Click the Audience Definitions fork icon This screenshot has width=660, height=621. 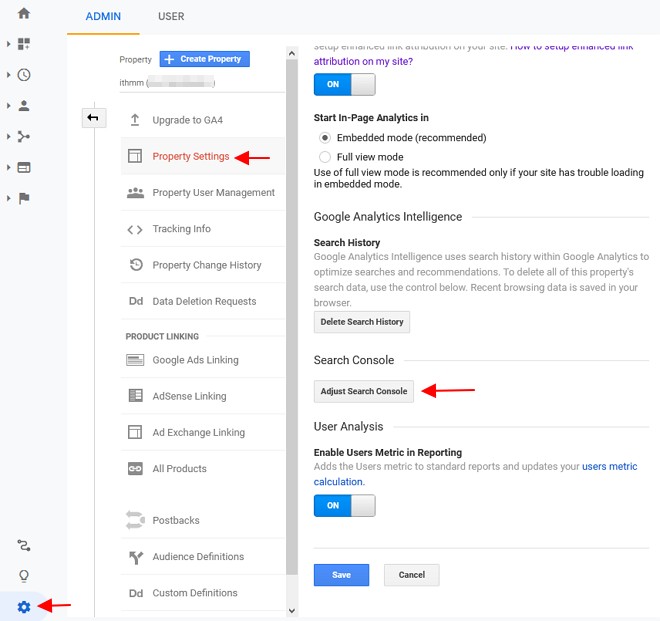click(136, 557)
